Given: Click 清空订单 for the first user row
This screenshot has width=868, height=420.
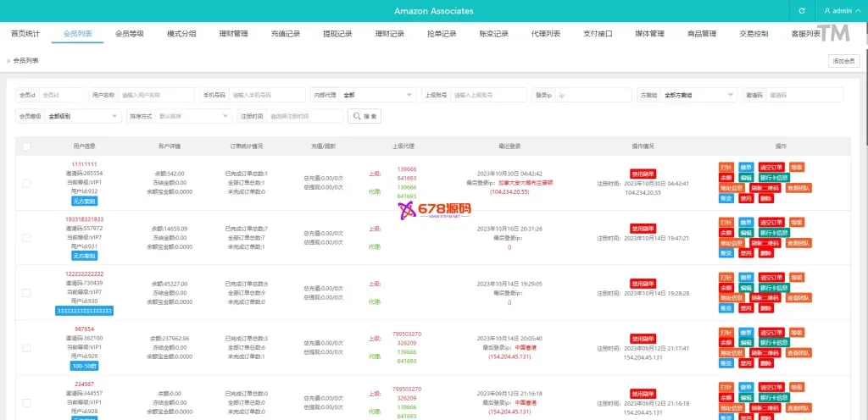Looking at the screenshot, I should 771,167.
